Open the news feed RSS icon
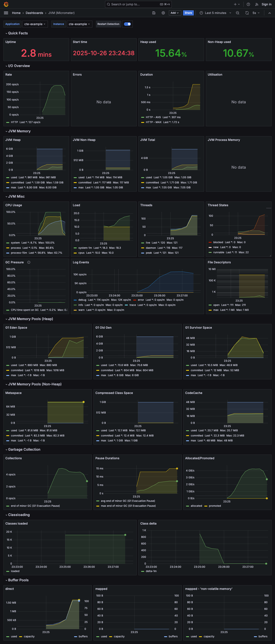Screen dimensions: 275x644 point(257,4)
